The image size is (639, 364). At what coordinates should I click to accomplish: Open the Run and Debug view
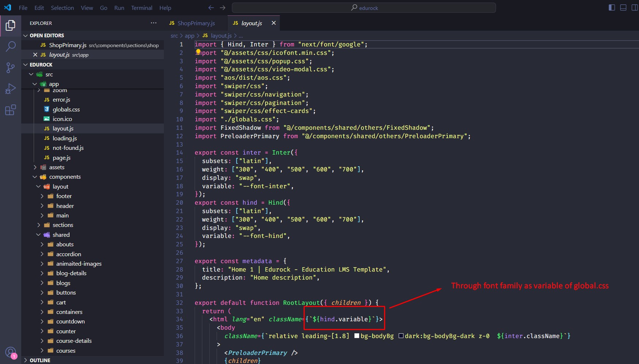[x=11, y=89]
